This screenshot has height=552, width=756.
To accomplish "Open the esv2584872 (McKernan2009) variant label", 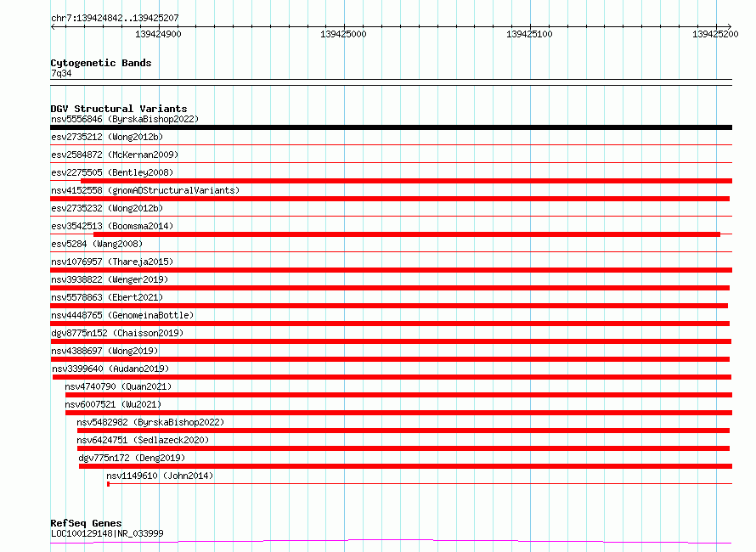I will pos(115,155).
